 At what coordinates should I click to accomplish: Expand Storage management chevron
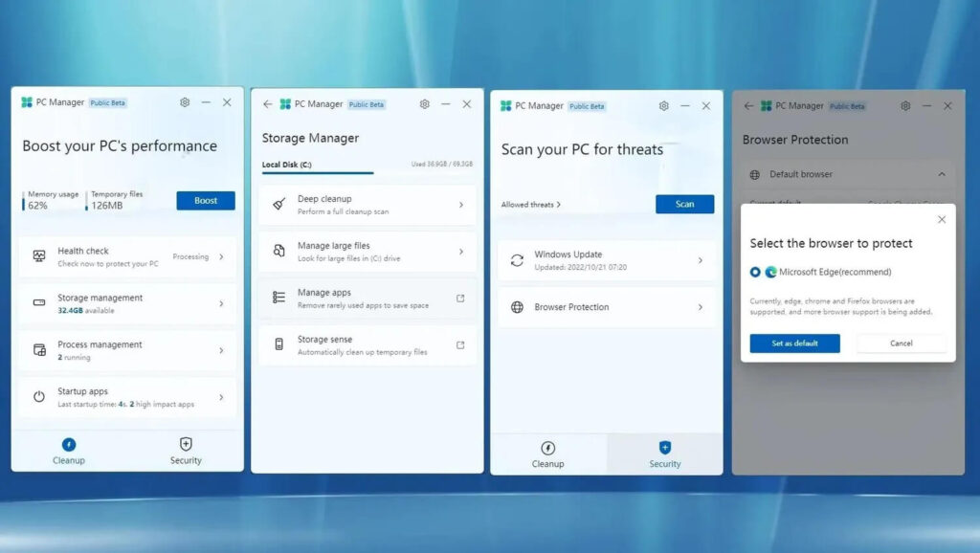pyautogui.click(x=221, y=303)
